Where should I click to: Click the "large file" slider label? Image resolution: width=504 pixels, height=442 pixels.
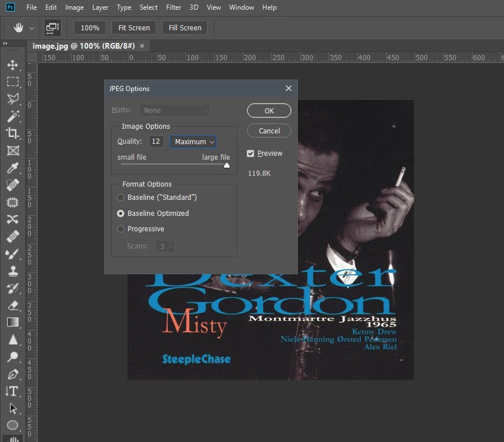coord(216,157)
